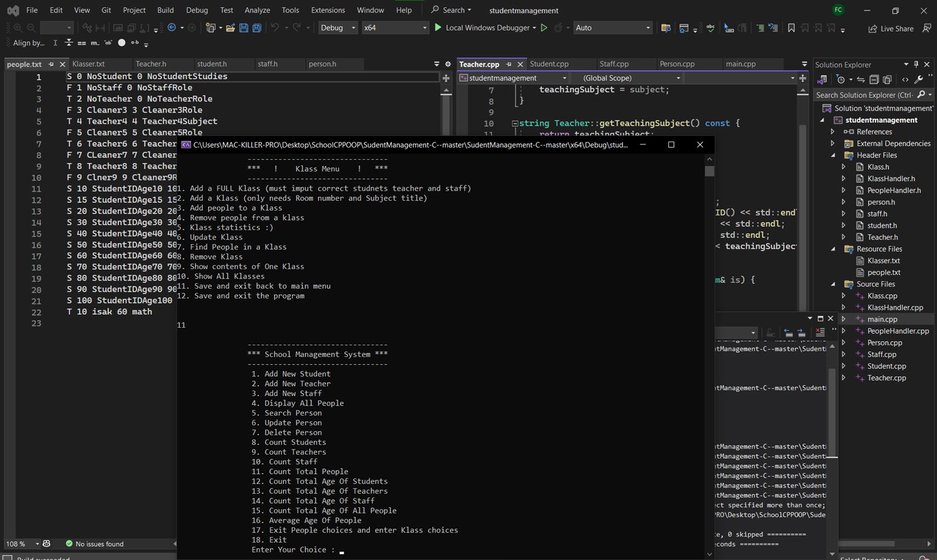Click the search magnifier in Solution Explorer
The image size is (937, 560).
click(x=921, y=95)
